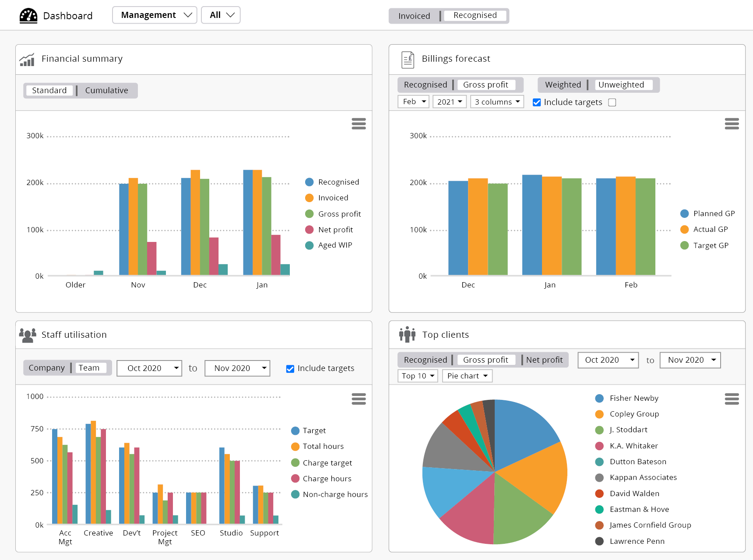Click the Billings forecast invoice document icon
The width and height of the screenshot is (753, 560).
tap(408, 59)
